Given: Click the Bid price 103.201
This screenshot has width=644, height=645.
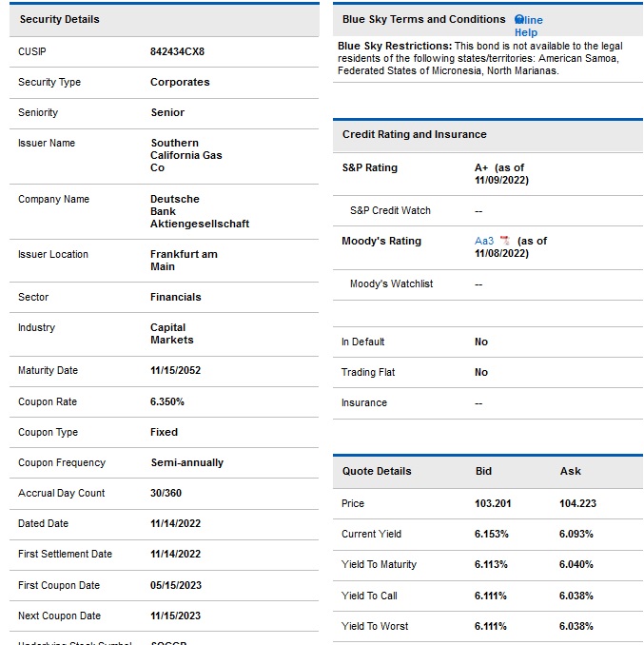Looking at the screenshot, I should click(493, 503).
